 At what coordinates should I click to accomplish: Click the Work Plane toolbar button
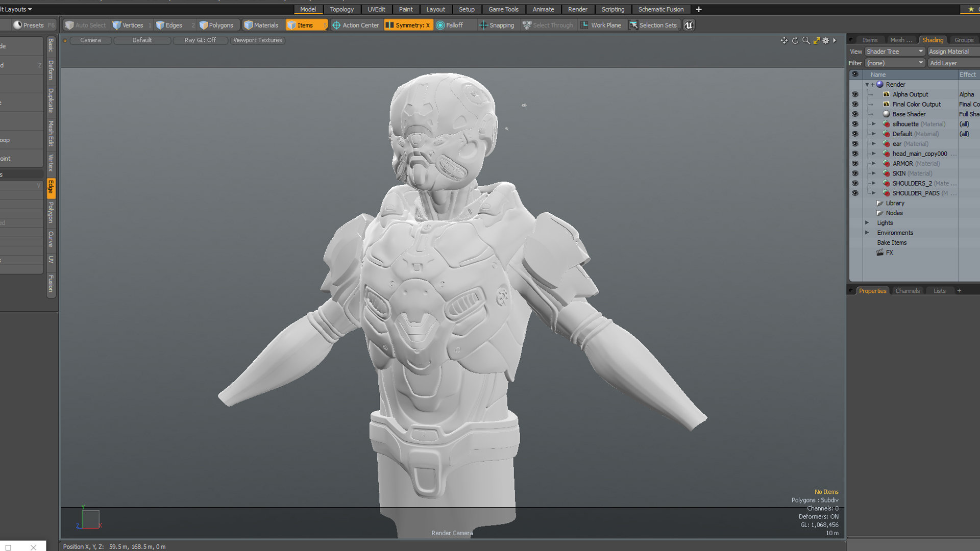click(601, 25)
